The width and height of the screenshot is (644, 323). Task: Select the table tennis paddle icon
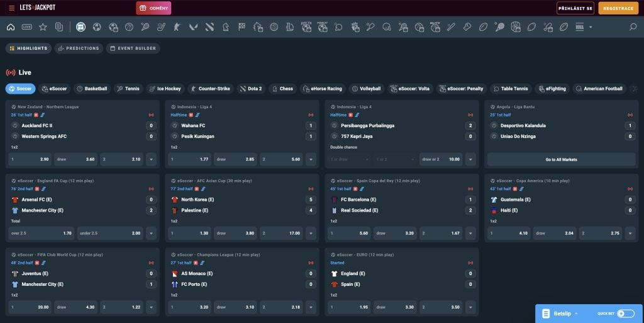click(x=338, y=27)
